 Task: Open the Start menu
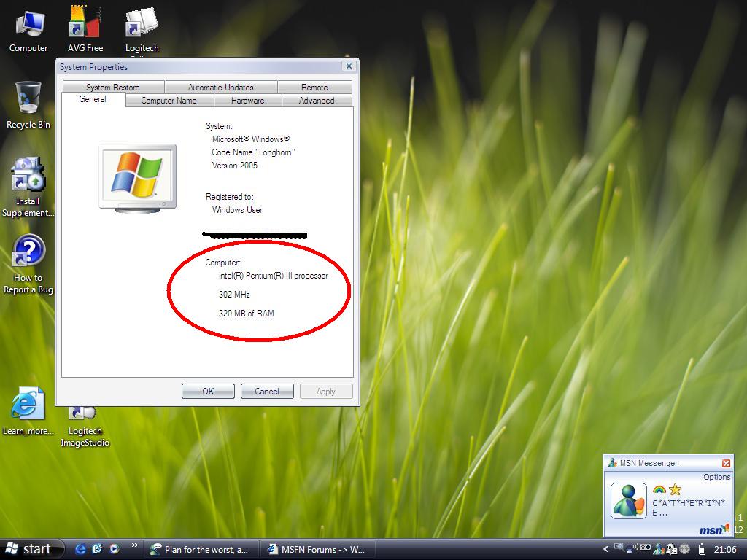pos(31,549)
